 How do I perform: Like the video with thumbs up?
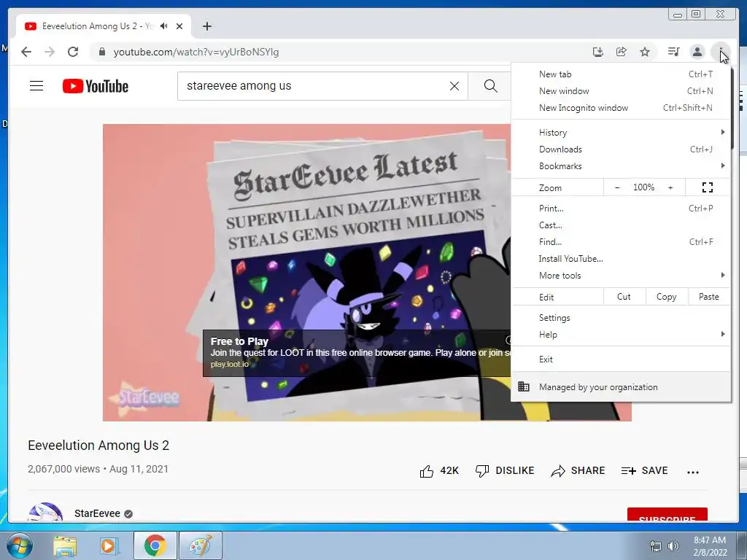pyautogui.click(x=438, y=471)
